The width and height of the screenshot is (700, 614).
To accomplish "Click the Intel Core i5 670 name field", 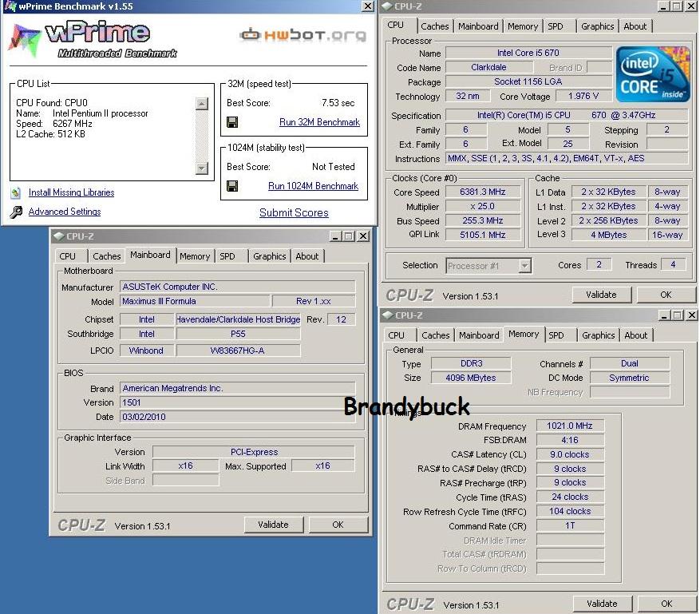I will pyautogui.click(x=528, y=53).
